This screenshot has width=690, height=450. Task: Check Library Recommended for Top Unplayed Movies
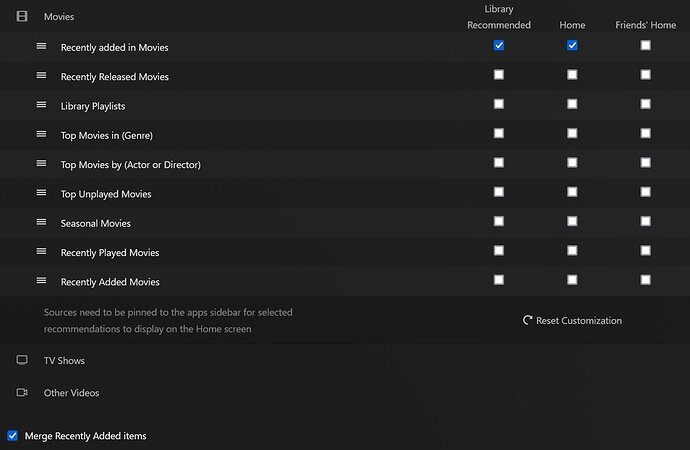pyautogui.click(x=499, y=192)
